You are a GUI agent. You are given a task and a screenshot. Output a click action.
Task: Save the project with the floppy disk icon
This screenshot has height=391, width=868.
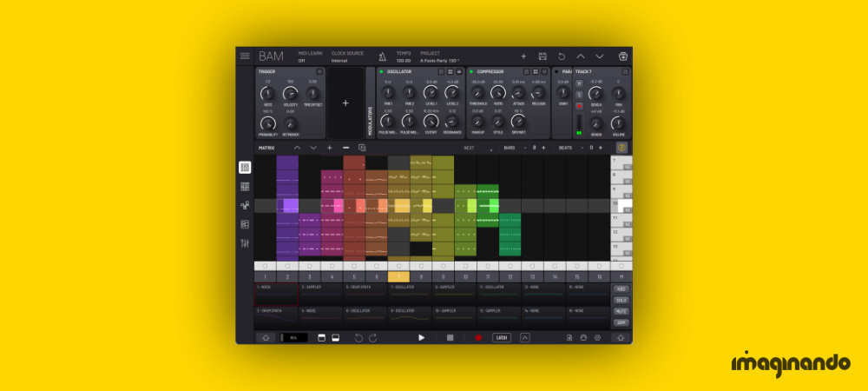click(x=542, y=56)
